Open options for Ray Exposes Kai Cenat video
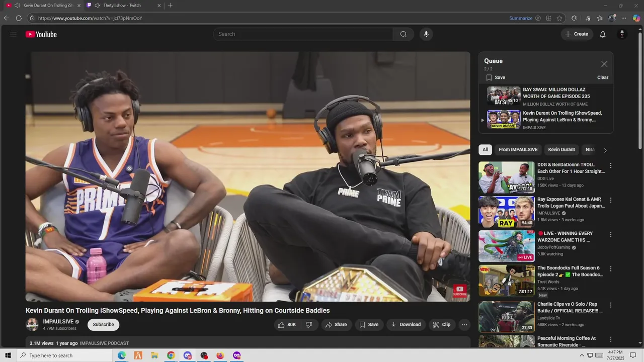Image resolution: width=644 pixels, height=362 pixels. 611,200
